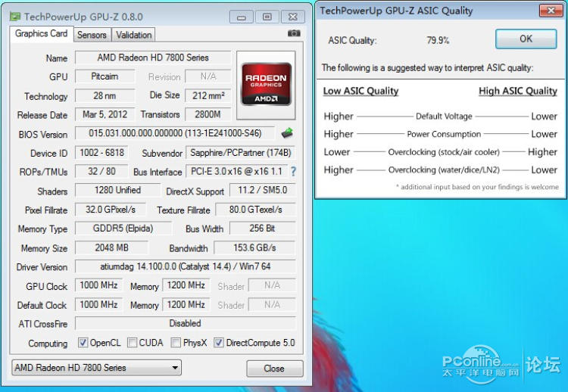
Task: Click OK in the ASIC Quality dialog
Action: [x=526, y=39]
